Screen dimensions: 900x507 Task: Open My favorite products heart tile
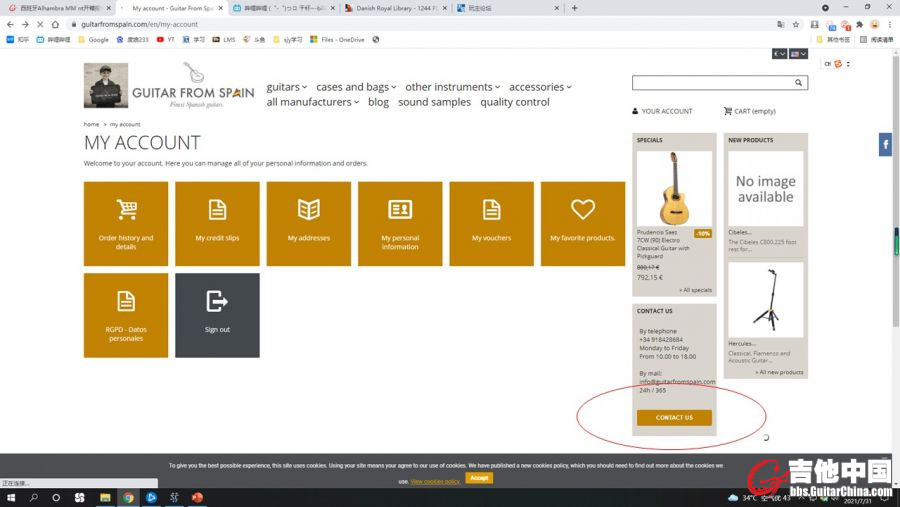coord(582,223)
